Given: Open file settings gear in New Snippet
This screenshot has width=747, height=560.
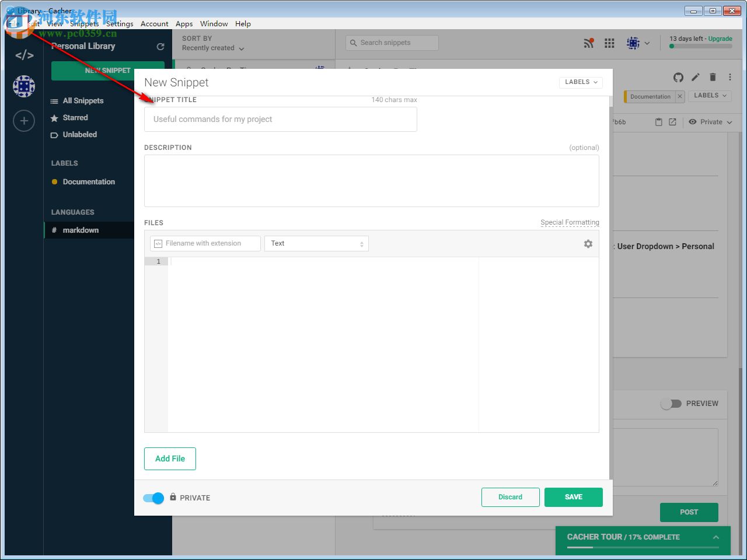Looking at the screenshot, I should [588, 244].
